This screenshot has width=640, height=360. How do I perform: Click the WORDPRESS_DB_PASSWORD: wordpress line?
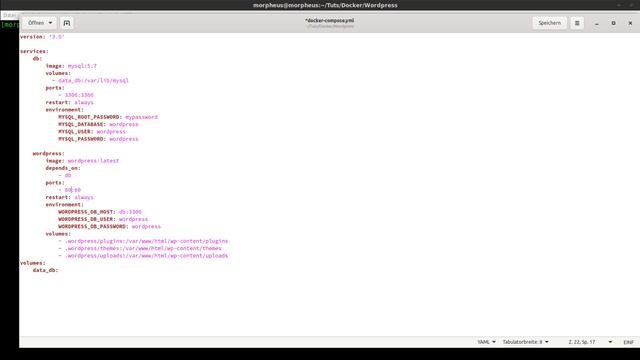[x=109, y=227]
